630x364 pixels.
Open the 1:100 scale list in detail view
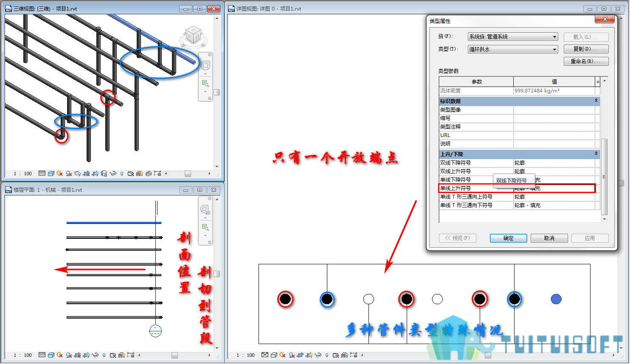pyautogui.click(x=246, y=355)
